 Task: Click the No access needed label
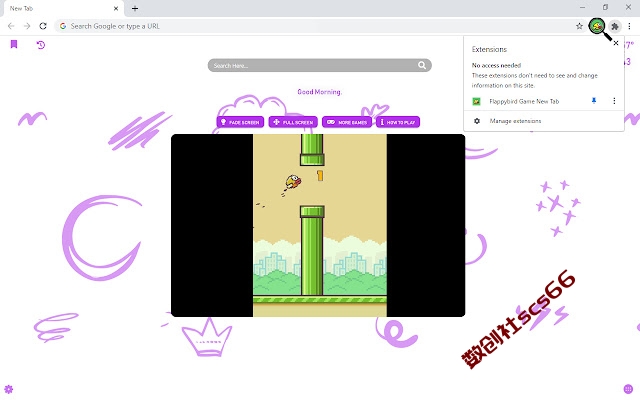[x=496, y=65]
